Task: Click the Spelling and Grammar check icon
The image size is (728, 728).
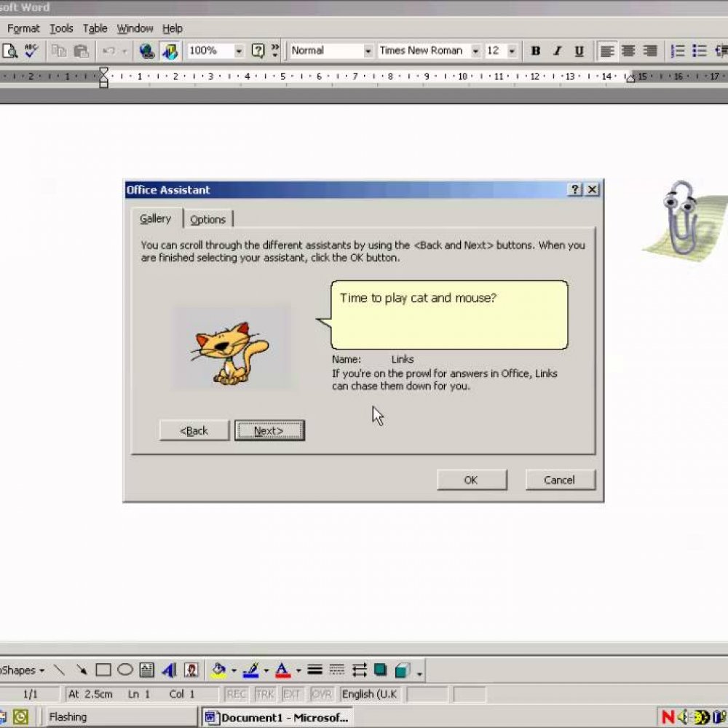Action: [31, 51]
